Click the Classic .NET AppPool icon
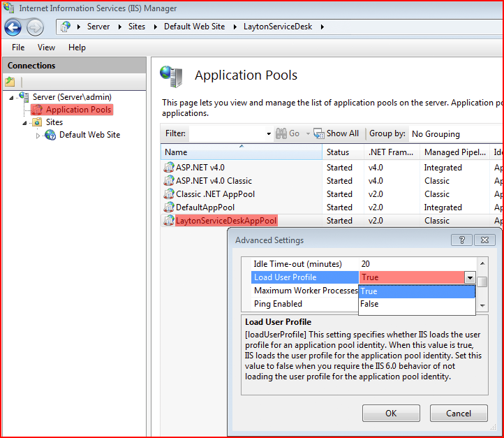The image size is (504, 438). tap(169, 194)
